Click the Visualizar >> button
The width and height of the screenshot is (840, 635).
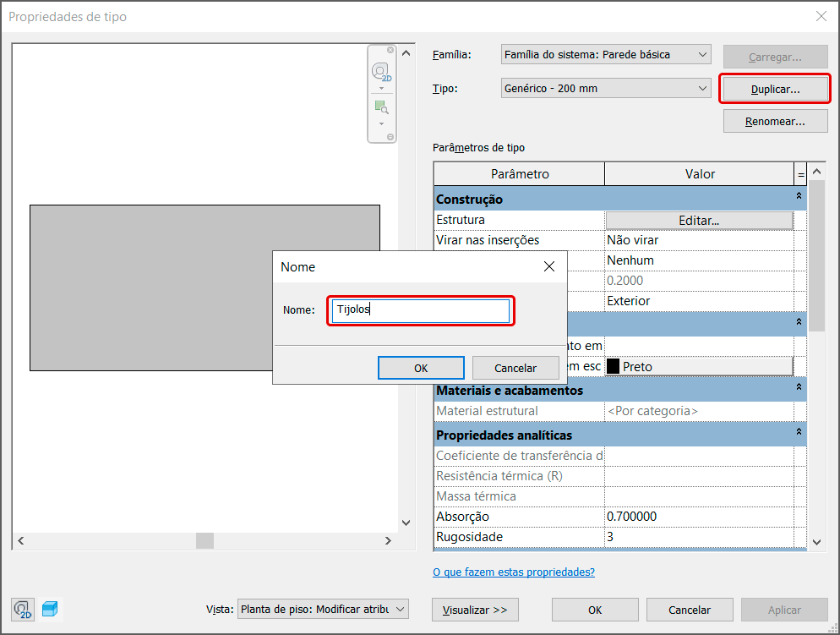pyautogui.click(x=475, y=609)
